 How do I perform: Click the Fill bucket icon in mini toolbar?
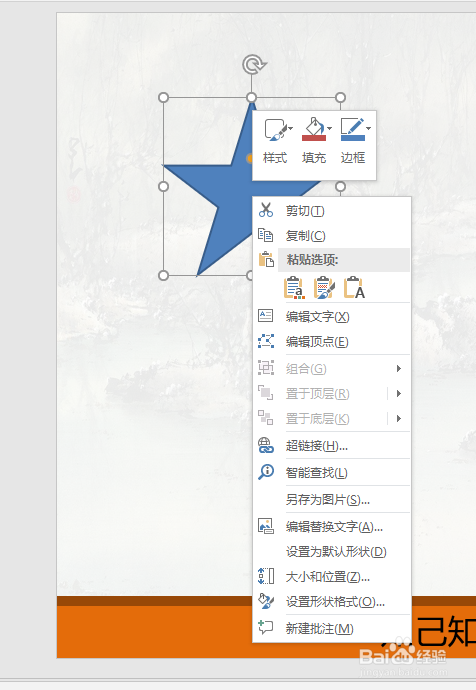click(314, 129)
